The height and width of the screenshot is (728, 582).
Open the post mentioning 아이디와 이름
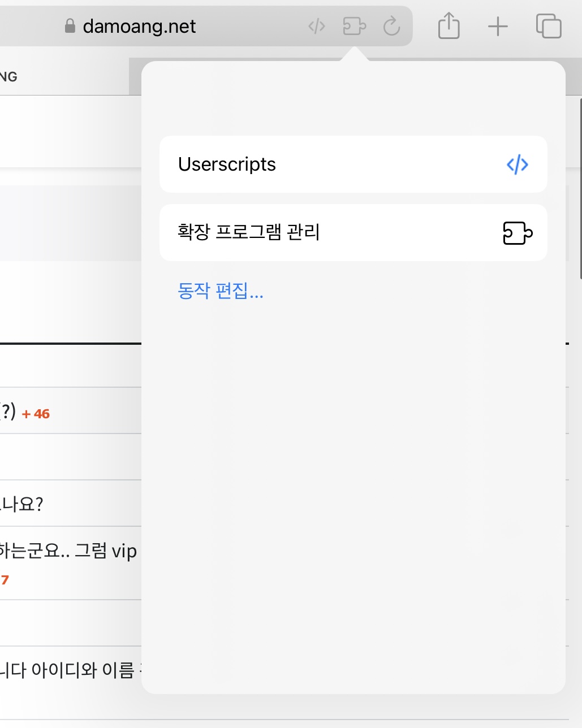coord(71,670)
